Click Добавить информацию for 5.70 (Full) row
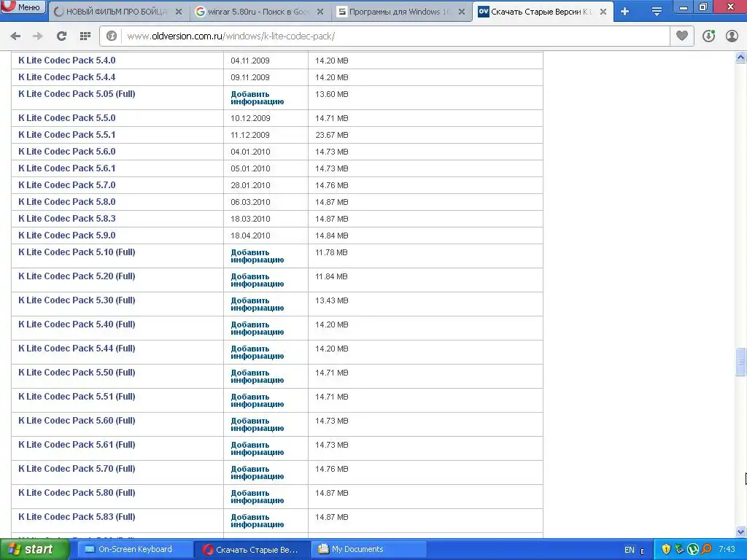The height and width of the screenshot is (560, 747). click(258, 472)
